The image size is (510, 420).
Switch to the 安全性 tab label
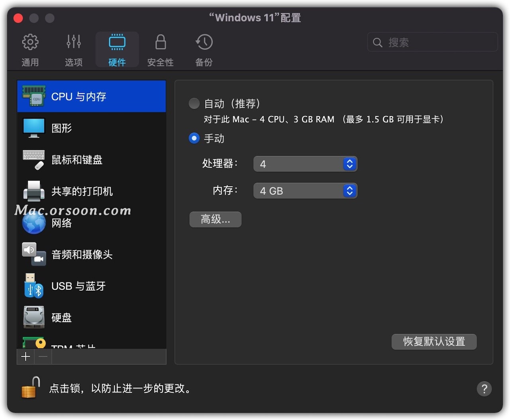[x=161, y=62]
